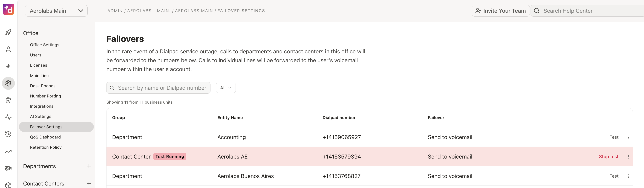
Task: Open the clipboard sparkle icon in sidebar
Action: (8, 100)
